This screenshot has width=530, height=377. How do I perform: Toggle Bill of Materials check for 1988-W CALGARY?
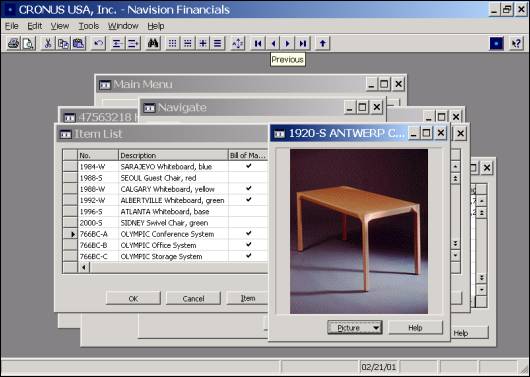[x=249, y=188]
